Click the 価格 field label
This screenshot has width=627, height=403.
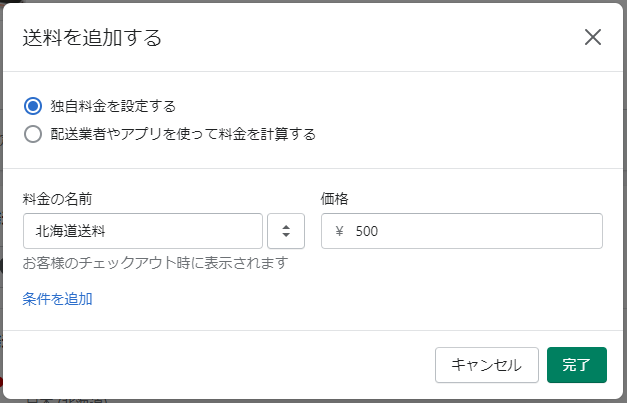point(334,199)
